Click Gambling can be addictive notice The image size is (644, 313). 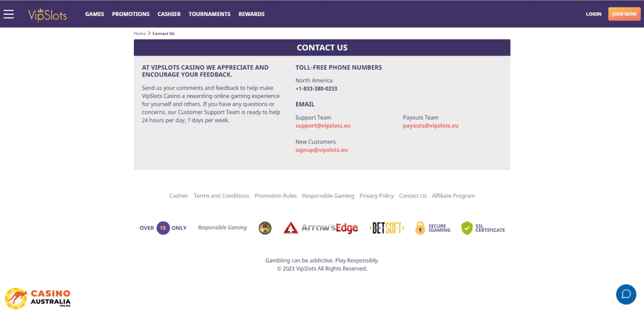[x=322, y=261]
